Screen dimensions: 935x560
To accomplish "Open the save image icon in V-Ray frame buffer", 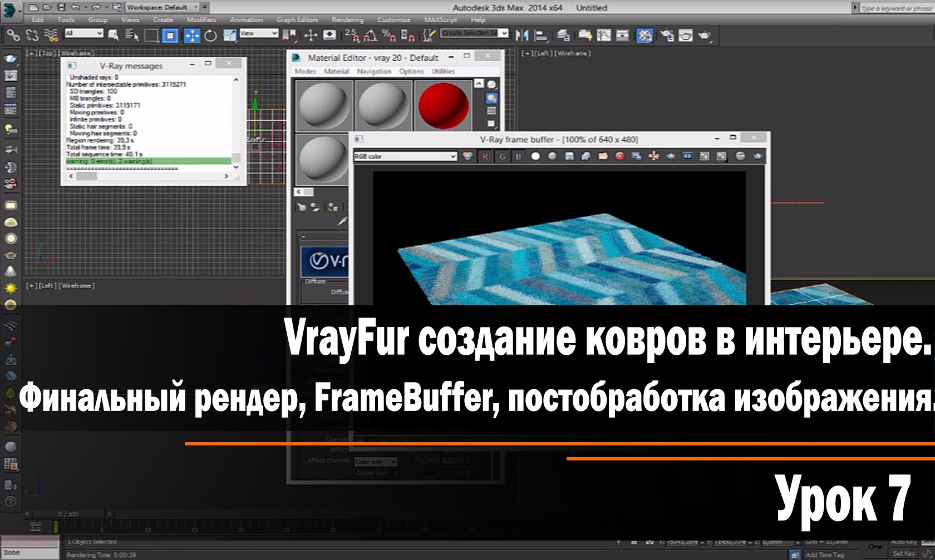I will click(569, 157).
